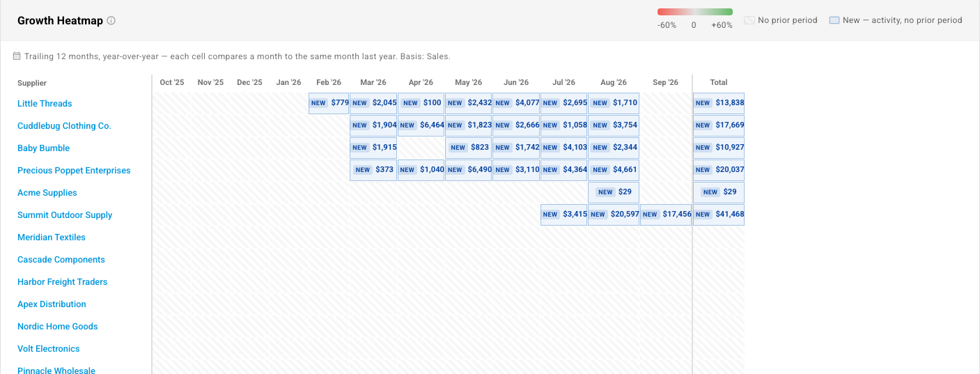Screen dimensions: 980x374
Task: Click the Feb '26 column header
Action: point(329,82)
